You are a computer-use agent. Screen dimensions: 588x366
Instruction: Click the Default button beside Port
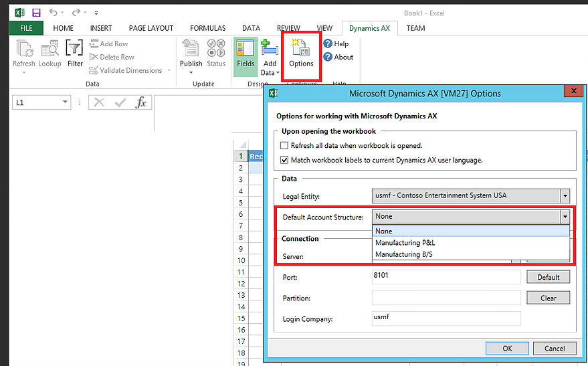point(548,277)
